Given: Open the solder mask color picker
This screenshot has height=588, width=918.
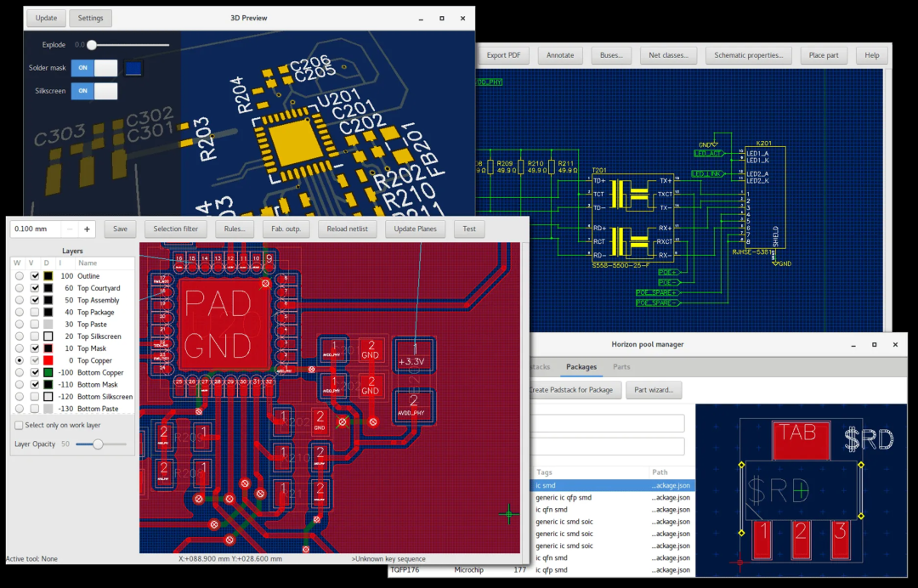Looking at the screenshot, I should 133,67.
